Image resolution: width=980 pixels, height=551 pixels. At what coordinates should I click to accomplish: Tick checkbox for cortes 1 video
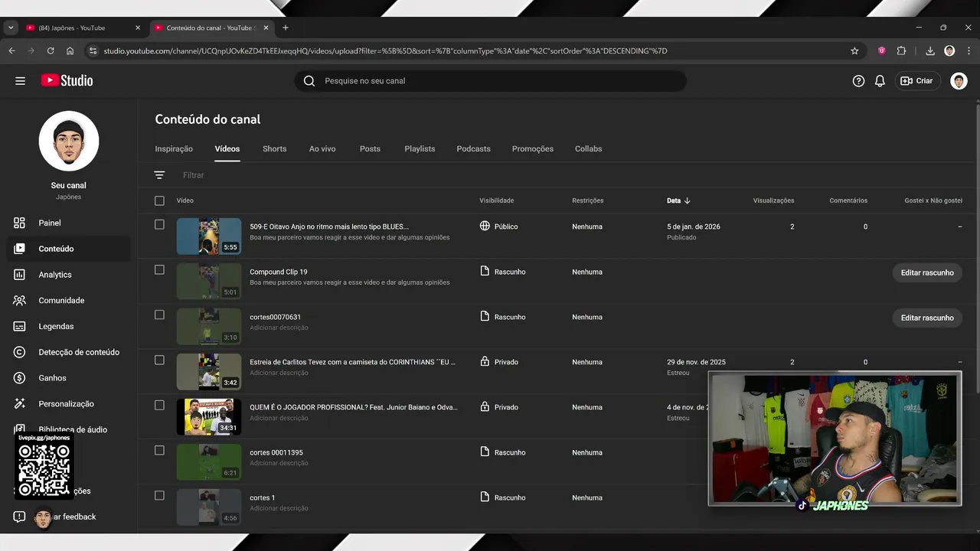tap(159, 495)
